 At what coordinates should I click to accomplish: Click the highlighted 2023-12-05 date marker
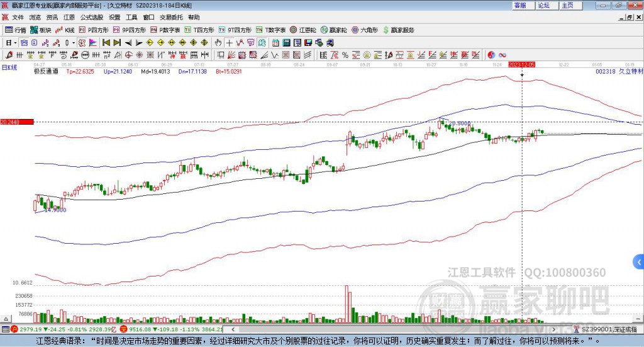(x=521, y=64)
